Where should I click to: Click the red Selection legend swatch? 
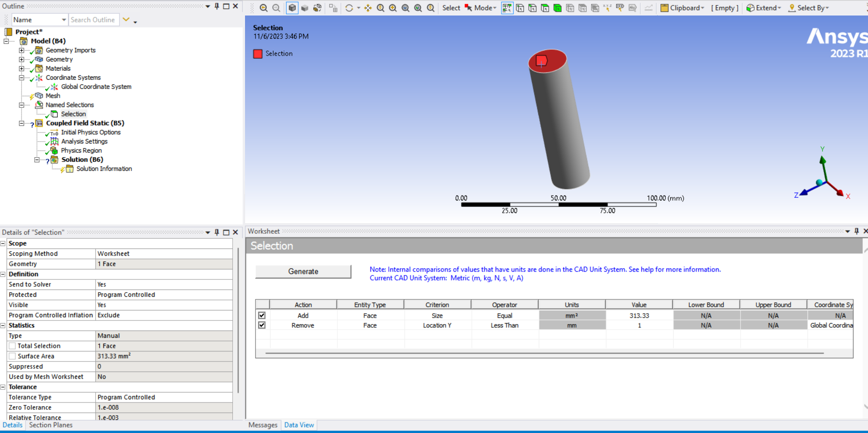coord(258,54)
